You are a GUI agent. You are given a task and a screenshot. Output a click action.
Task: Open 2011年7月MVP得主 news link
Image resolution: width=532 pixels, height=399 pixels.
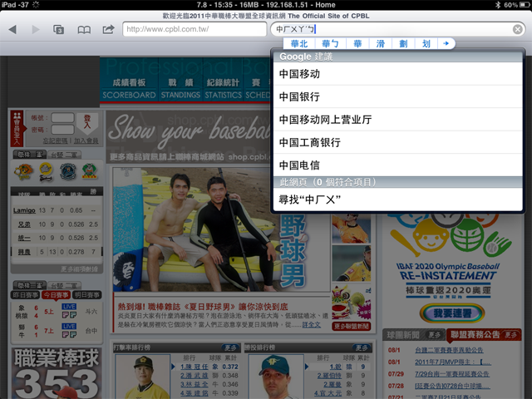click(453, 362)
